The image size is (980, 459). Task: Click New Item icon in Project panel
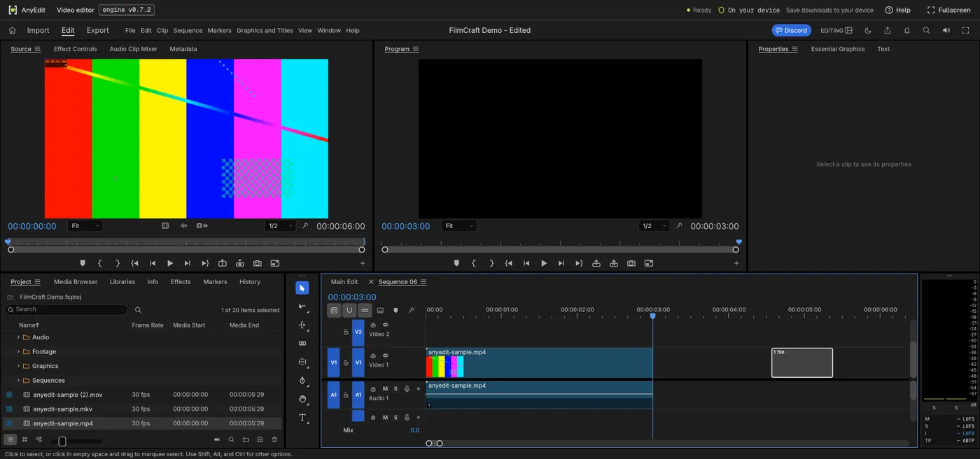pyautogui.click(x=260, y=439)
